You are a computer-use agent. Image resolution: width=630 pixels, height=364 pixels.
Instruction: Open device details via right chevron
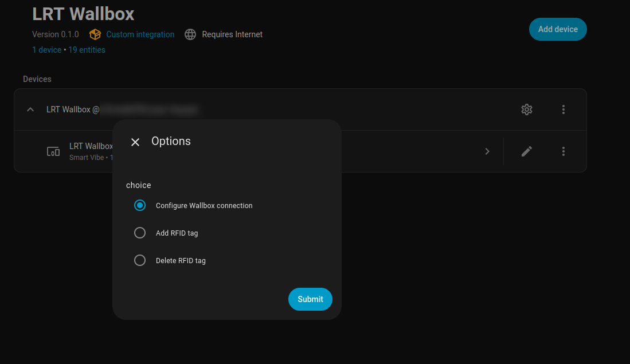coord(487,151)
